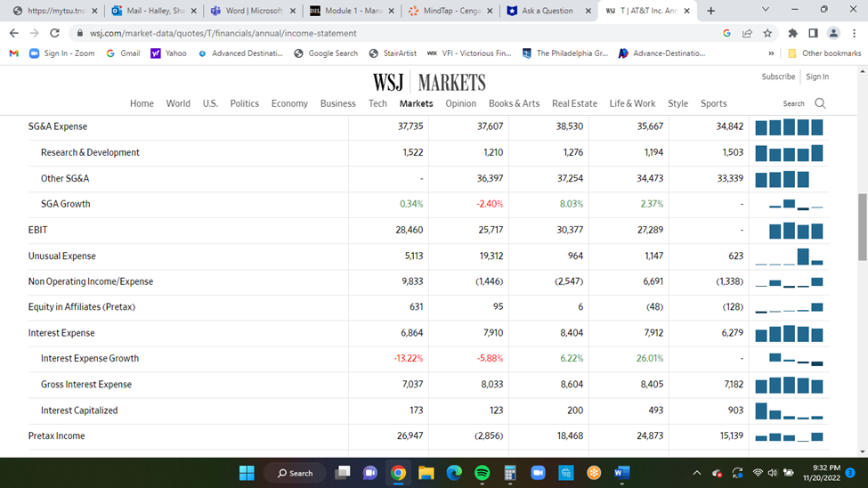The height and width of the screenshot is (488, 868).
Task: Click the SG&A Expense trend chart
Action: tap(790, 126)
